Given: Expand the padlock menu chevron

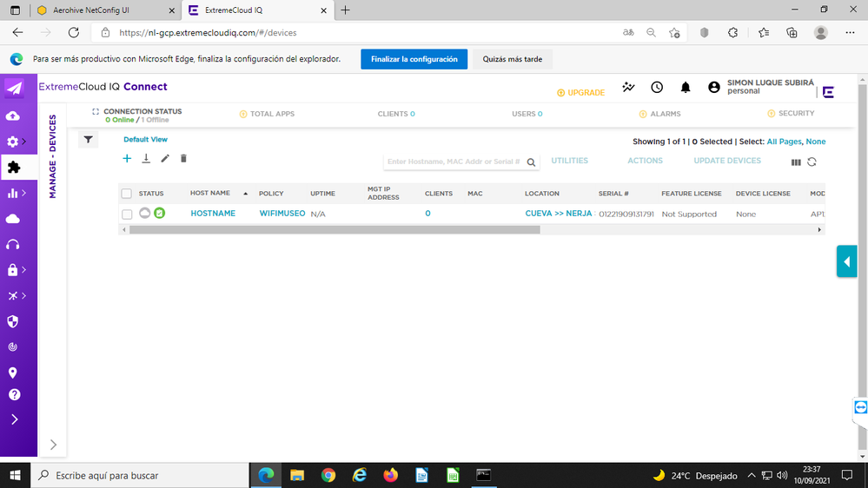Looking at the screenshot, I should pos(23,269).
